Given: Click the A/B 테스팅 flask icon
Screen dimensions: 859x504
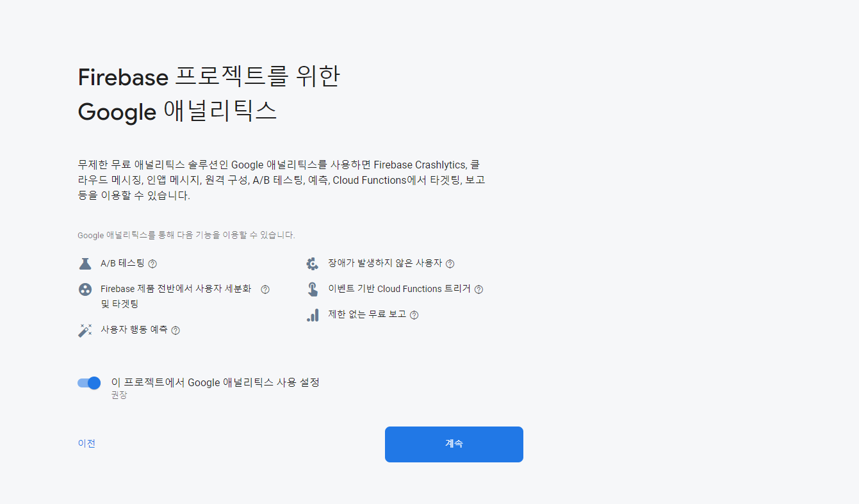Looking at the screenshot, I should pyautogui.click(x=85, y=263).
